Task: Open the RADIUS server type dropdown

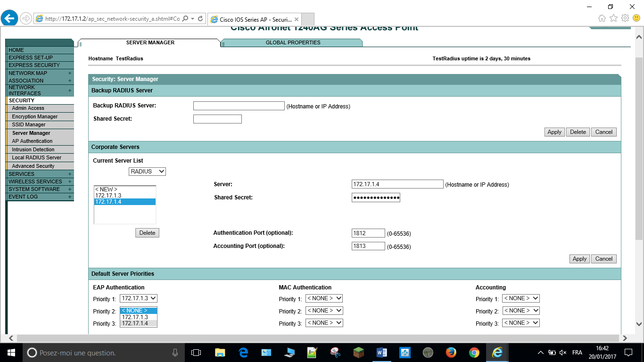Action: click(x=147, y=172)
